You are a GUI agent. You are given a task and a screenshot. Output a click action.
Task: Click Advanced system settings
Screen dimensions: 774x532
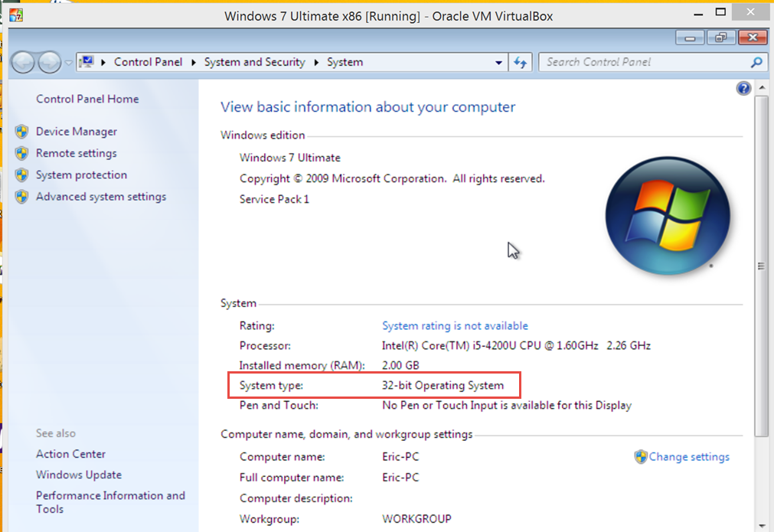pyautogui.click(x=100, y=197)
